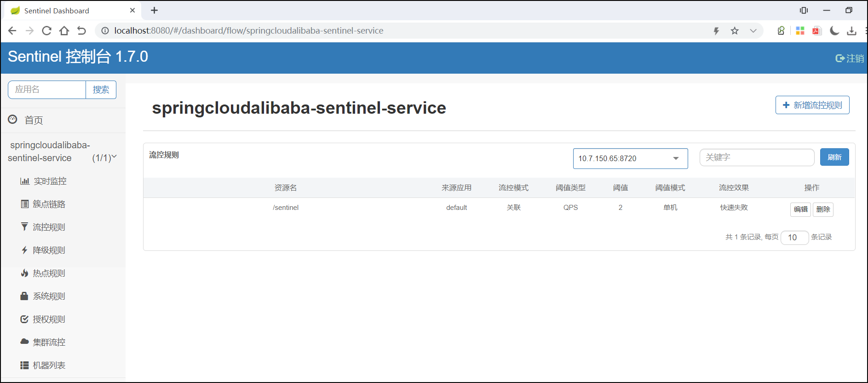Image resolution: width=868 pixels, height=383 pixels.
Task: Select the Sentinel Dashboard browser tab
Action: [74, 11]
